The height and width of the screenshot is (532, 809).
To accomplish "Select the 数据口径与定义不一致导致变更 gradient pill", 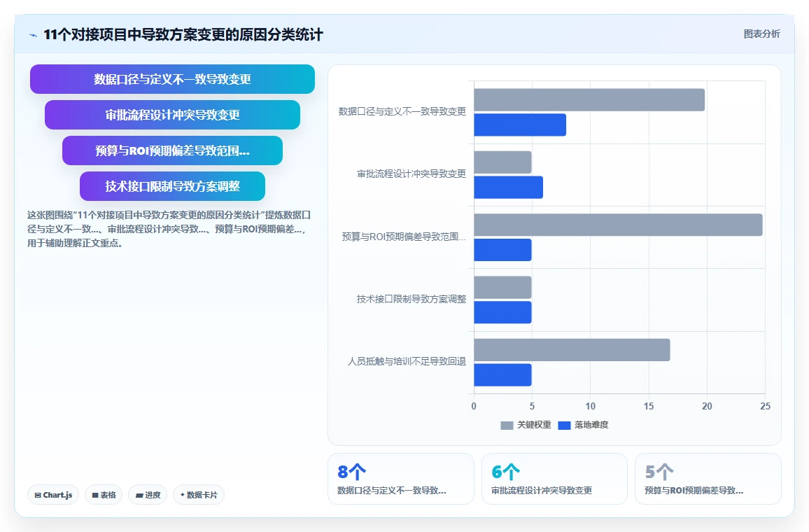I will coord(172,79).
